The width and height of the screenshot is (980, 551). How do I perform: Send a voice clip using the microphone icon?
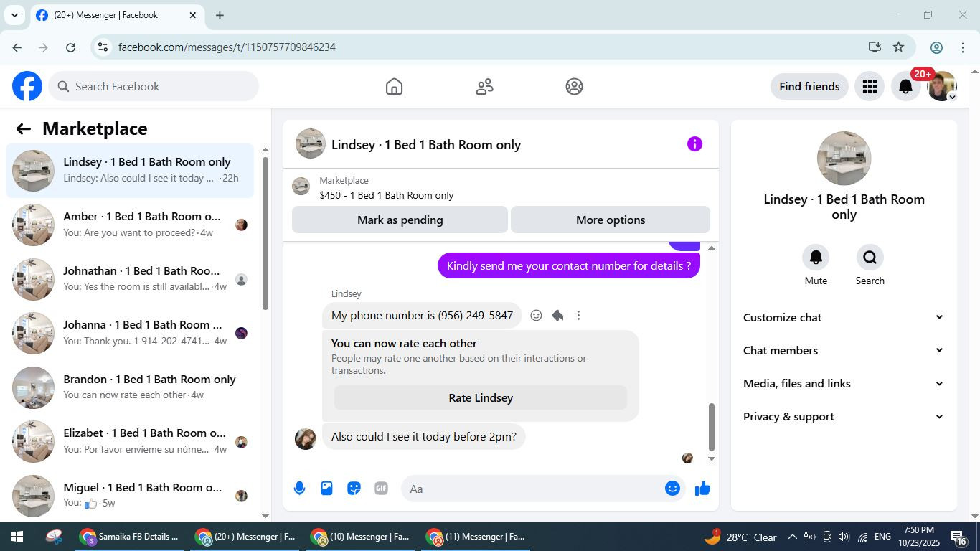[300, 489]
